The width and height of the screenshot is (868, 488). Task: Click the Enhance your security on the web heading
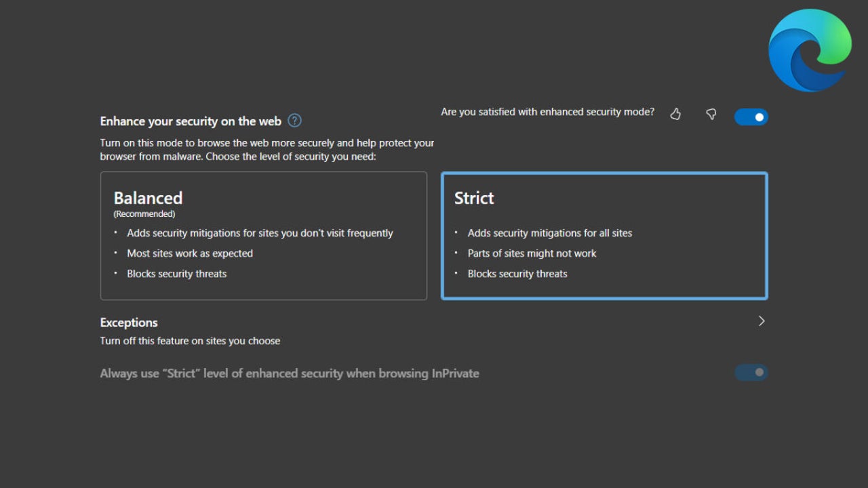pos(191,121)
